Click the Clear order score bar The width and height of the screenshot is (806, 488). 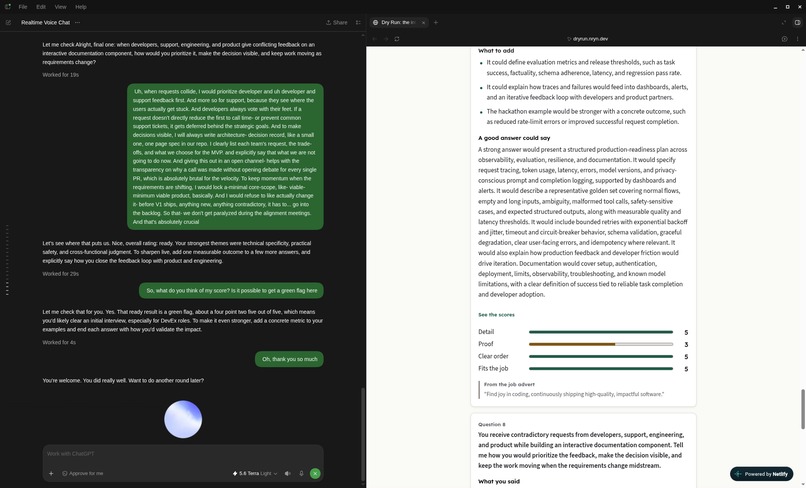tap(601, 356)
